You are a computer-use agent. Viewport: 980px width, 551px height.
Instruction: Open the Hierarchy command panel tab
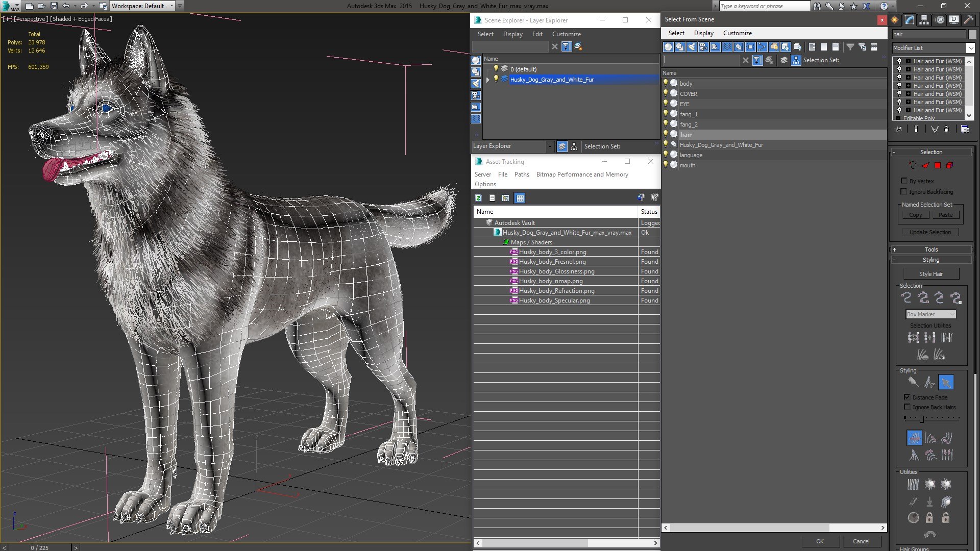pos(924,20)
